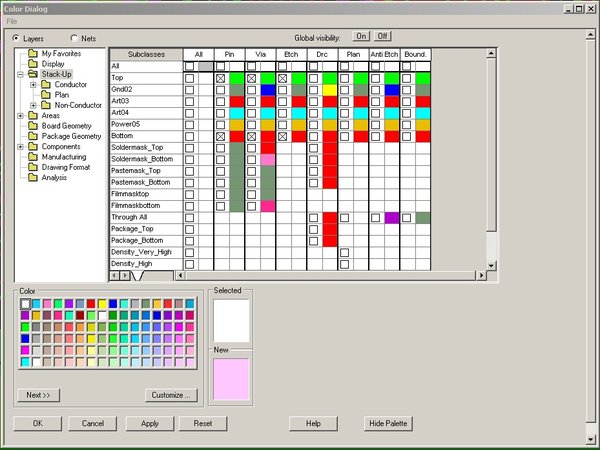Viewport: 600px width, 450px height.
Task: Select the Nets radio button
Action: tap(74, 38)
